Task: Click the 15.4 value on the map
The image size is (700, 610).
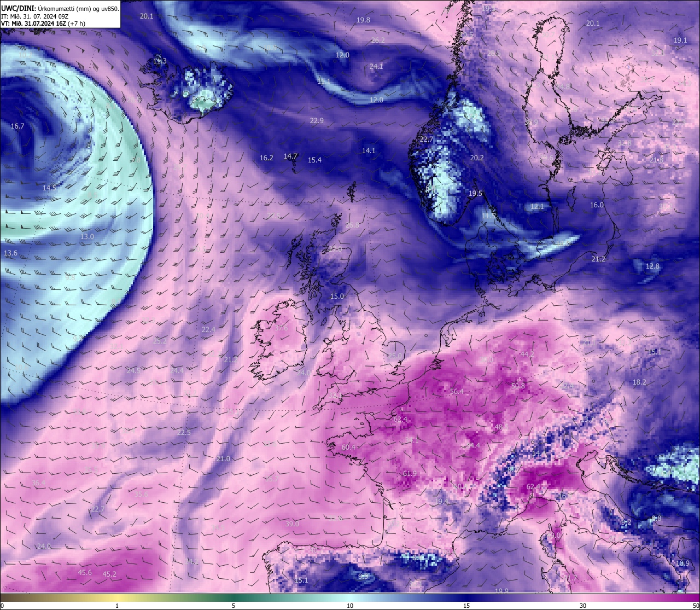Action: [x=314, y=160]
